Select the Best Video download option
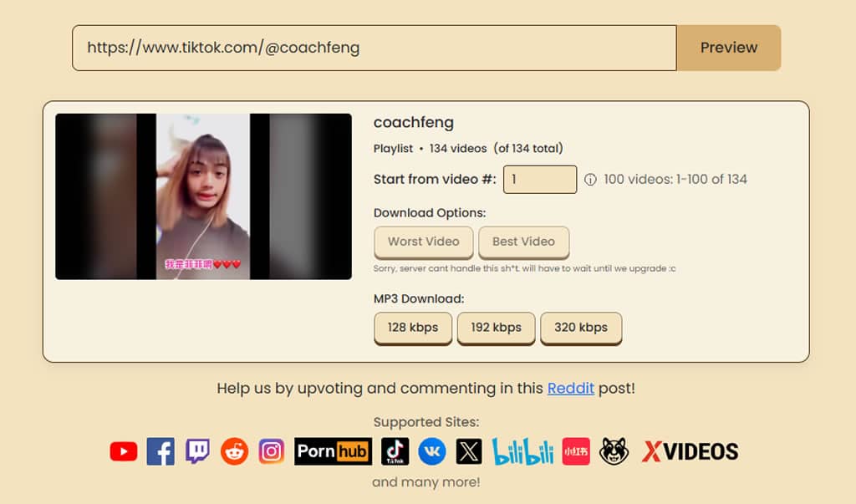The height and width of the screenshot is (504, 856). (x=523, y=242)
